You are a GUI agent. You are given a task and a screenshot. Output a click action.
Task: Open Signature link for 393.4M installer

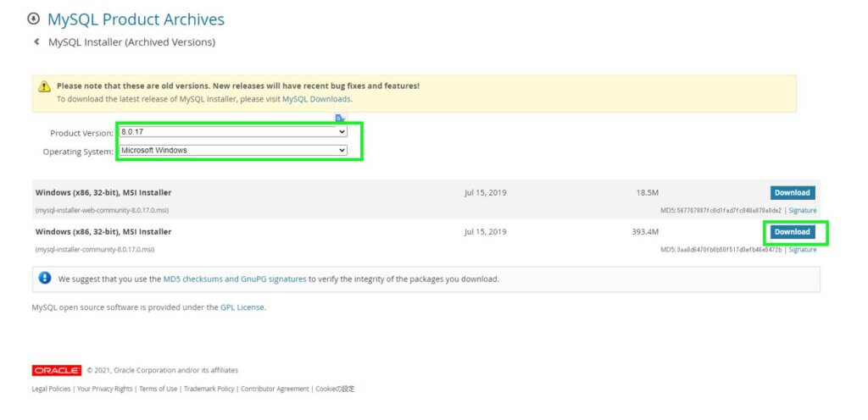click(802, 250)
